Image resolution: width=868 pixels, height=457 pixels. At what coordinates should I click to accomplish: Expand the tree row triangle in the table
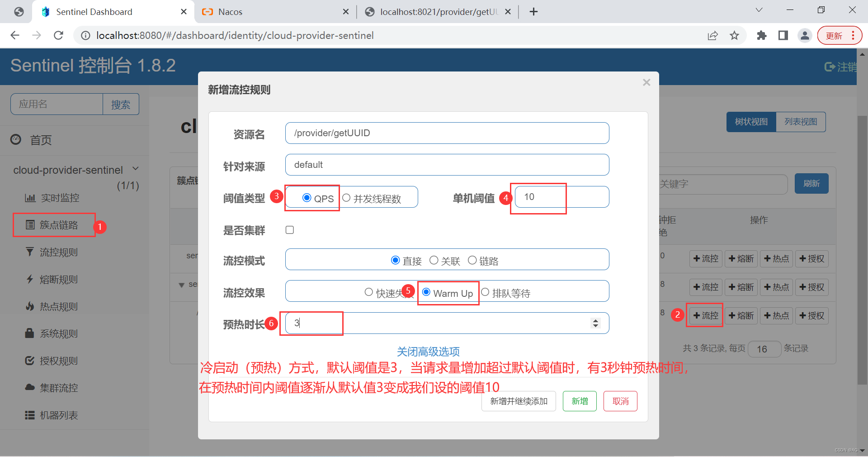(x=181, y=285)
